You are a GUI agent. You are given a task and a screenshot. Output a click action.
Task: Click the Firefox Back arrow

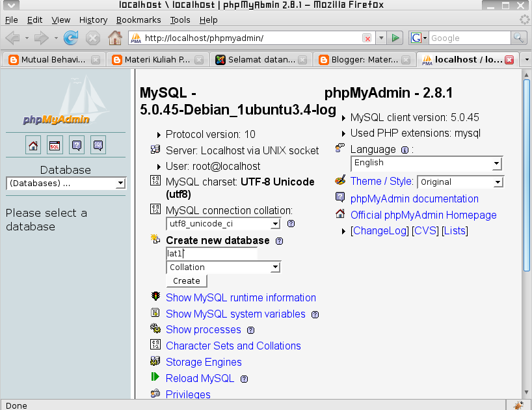click(x=13, y=38)
